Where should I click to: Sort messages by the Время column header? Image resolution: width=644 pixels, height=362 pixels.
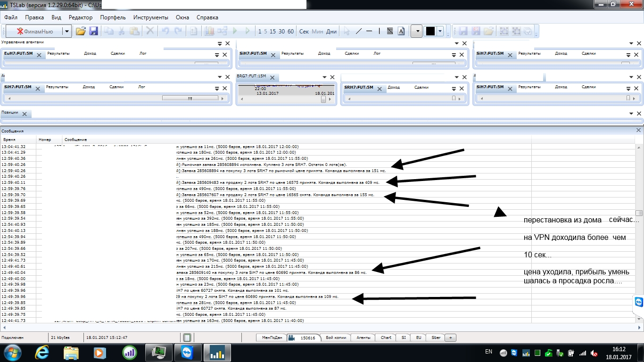(x=18, y=140)
